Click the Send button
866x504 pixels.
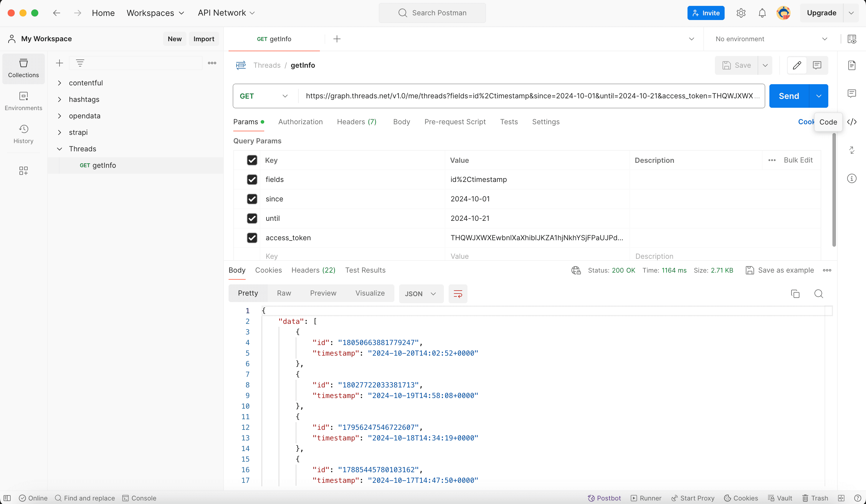pos(789,96)
